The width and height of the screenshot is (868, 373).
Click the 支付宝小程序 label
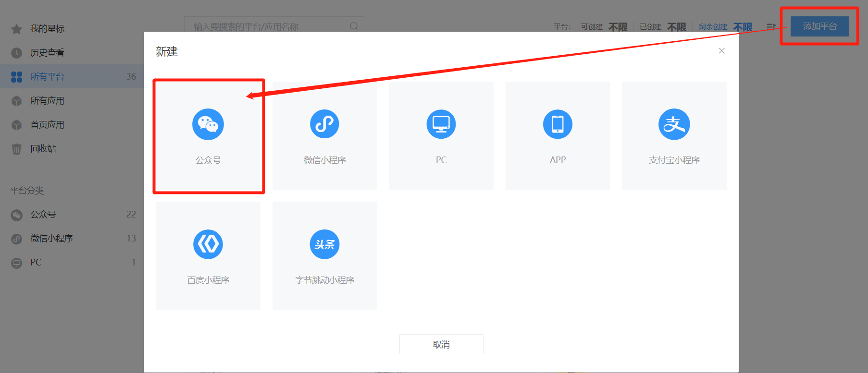pyautogui.click(x=674, y=160)
